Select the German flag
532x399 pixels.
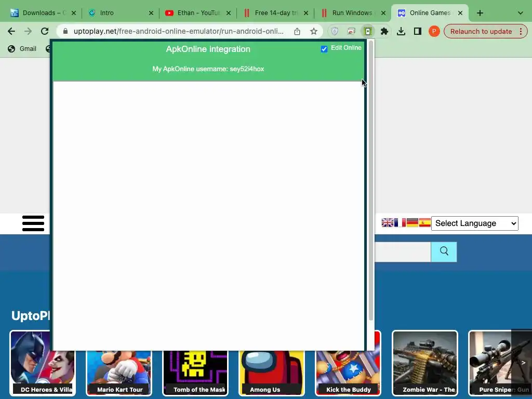click(x=412, y=222)
